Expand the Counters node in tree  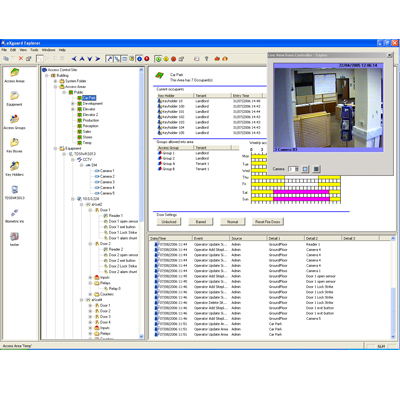tap(90, 294)
